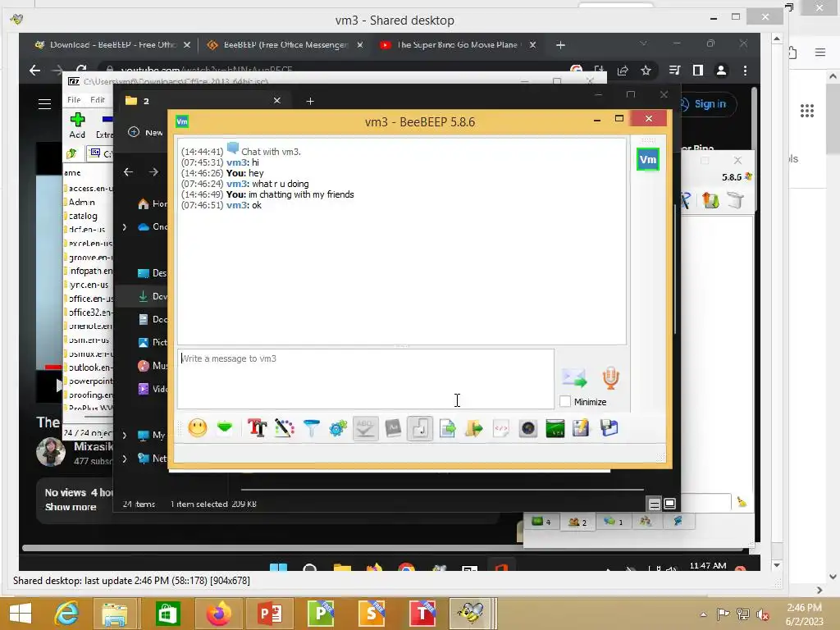840x630 pixels.
Task: Click Show more under video description
Action: coord(71,507)
